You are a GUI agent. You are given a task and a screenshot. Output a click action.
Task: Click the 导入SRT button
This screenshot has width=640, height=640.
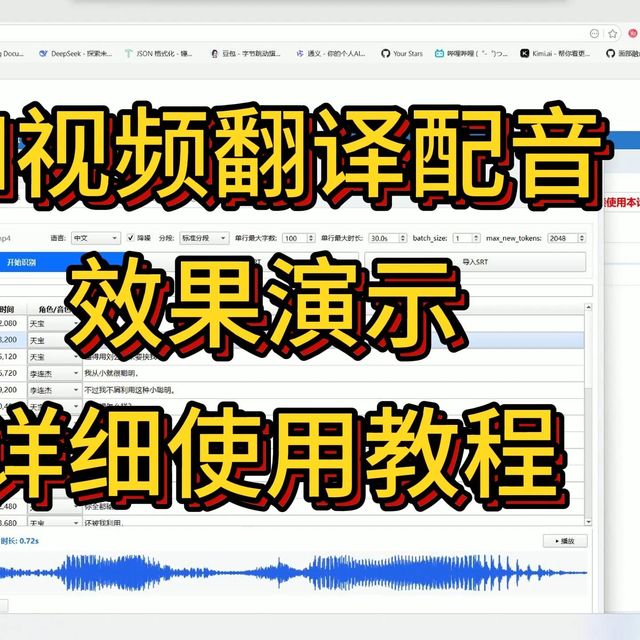coord(475,262)
